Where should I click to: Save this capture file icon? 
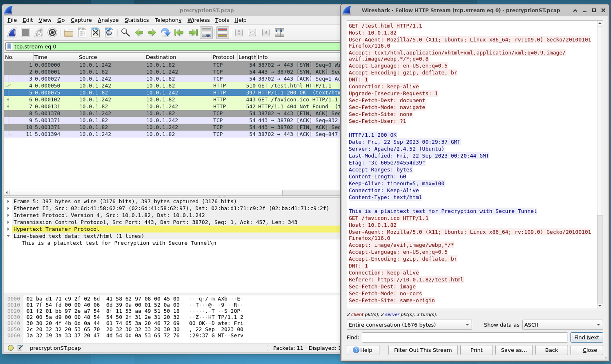click(82, 33)
